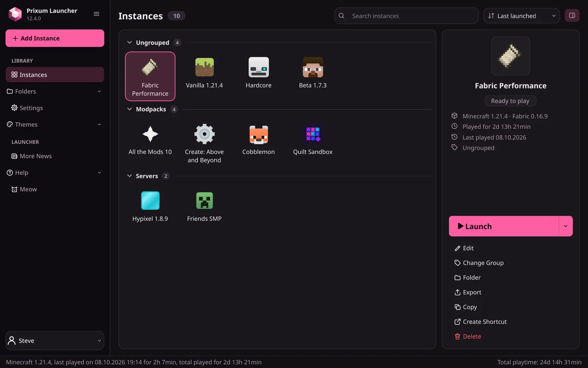The width and height of the screenshot is (588, 368).
Task: Collapse the Ungrouped group
Action: (x=129, y=42)
